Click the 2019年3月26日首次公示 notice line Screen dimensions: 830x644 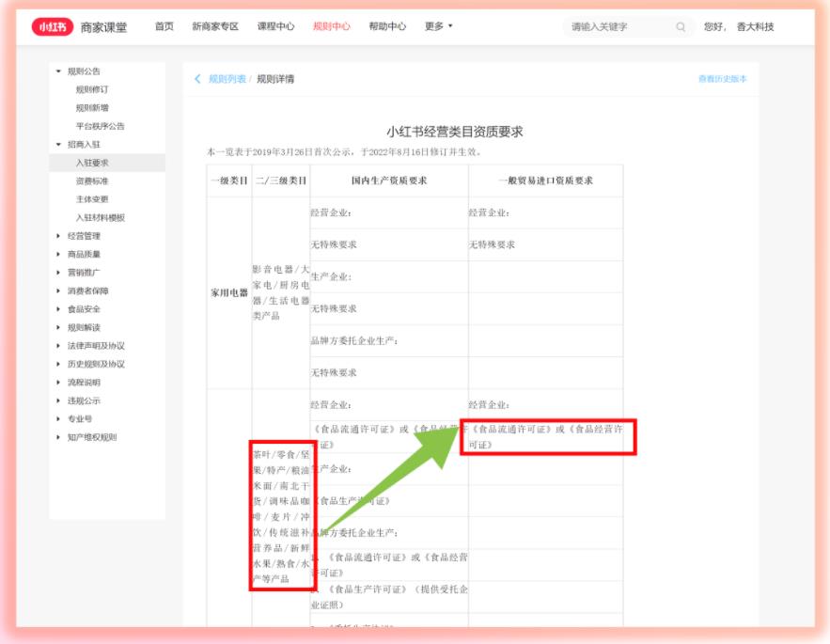[344, 152]
